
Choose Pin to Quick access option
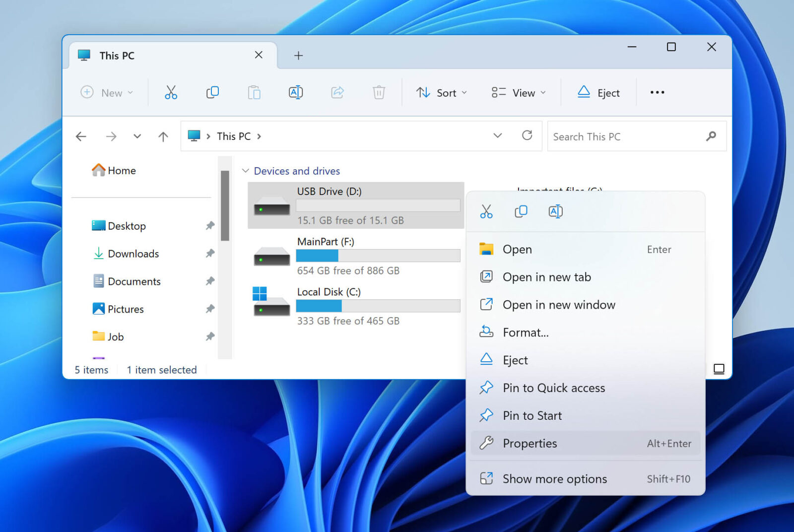(554, 388)
